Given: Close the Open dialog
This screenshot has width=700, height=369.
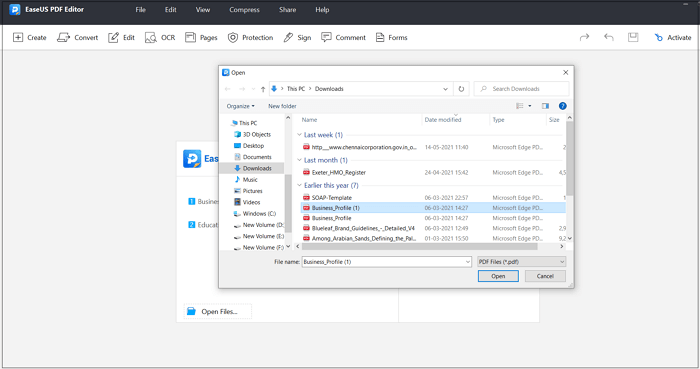Looking at the screenshot, I should click(566, 72).
